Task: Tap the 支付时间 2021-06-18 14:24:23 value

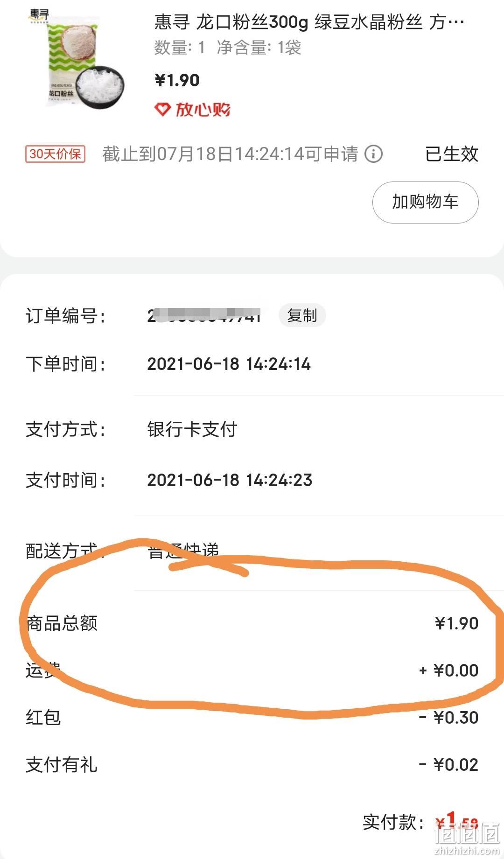Action: click(x=230, y=480)
